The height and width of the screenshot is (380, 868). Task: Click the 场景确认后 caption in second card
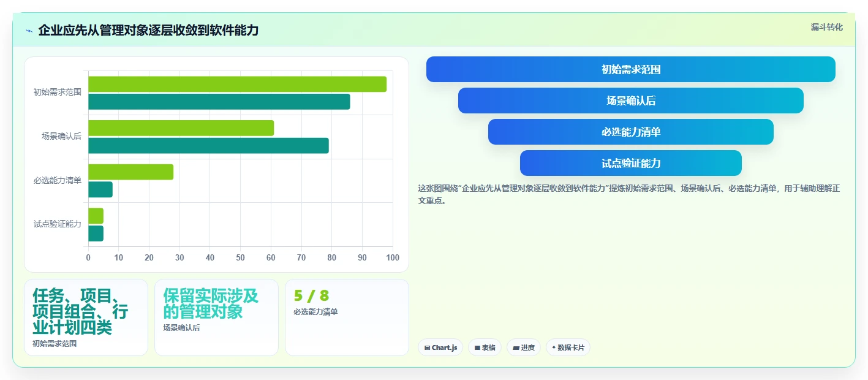click(x=181, y=328)
